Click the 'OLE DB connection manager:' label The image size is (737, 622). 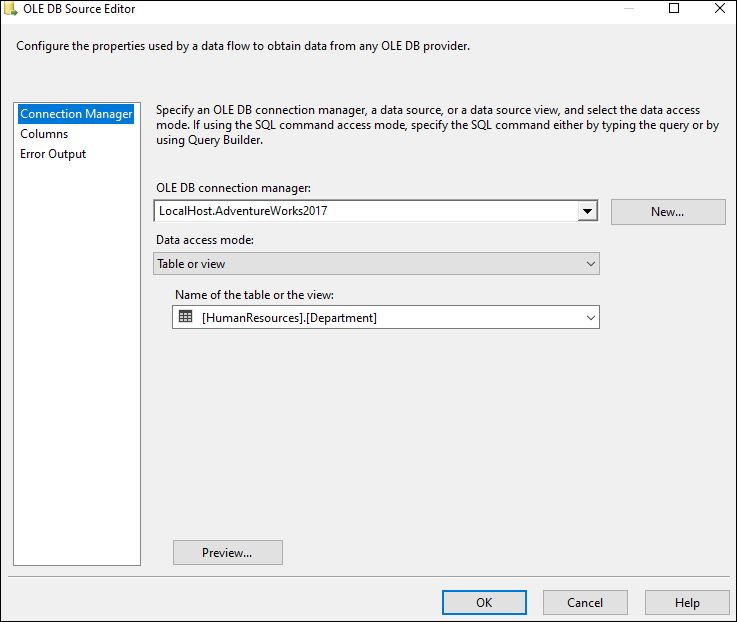[234, 188]
